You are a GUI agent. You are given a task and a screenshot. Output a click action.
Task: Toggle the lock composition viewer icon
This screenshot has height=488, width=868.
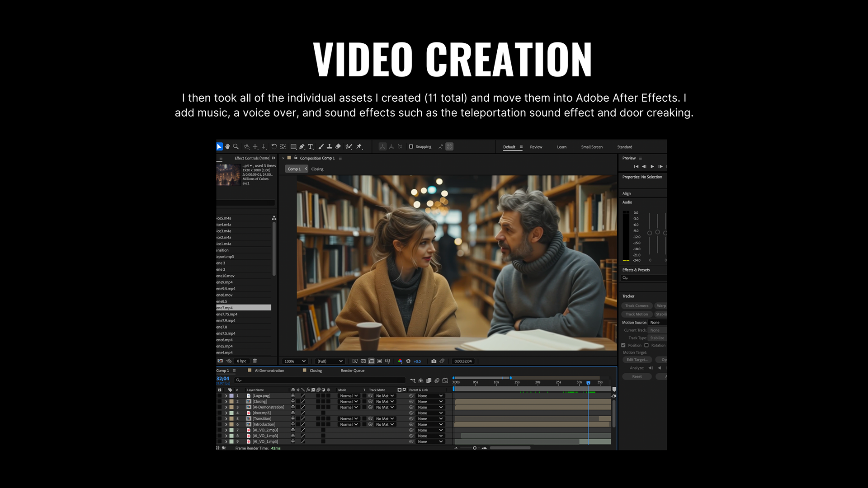[296, 158]
